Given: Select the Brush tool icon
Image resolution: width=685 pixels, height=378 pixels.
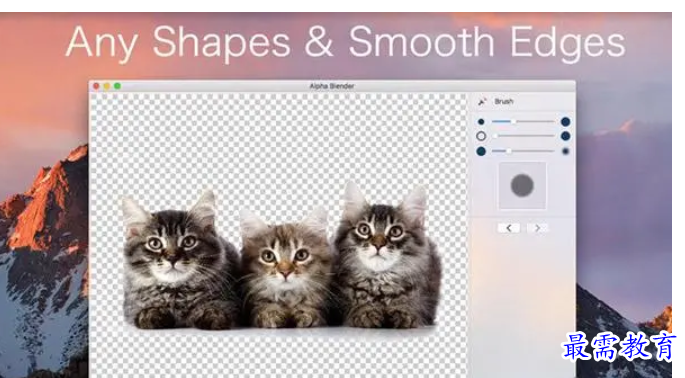Looking at the screenshot, I should point(482,101).
